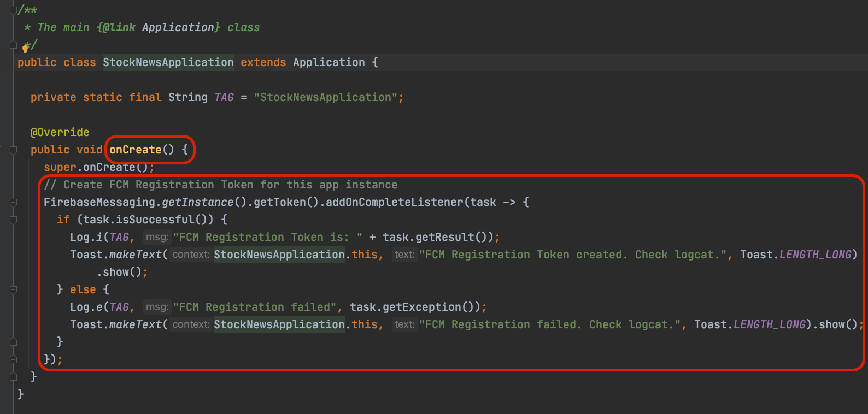Screen dimensions: 868x414
Task: Fold the FirebaseMessaging lambda block
Action: tap(14, 202)
